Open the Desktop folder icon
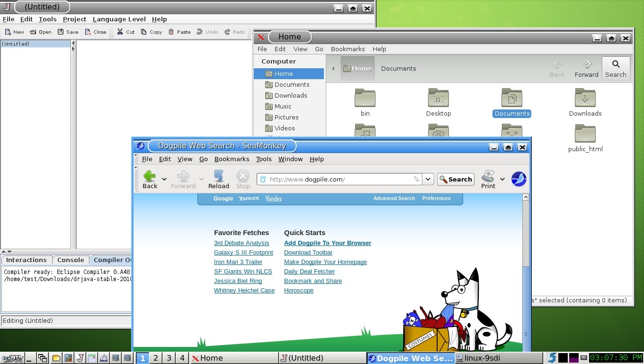644x364 pixels. pyautogui.click(x=438, y=98)
